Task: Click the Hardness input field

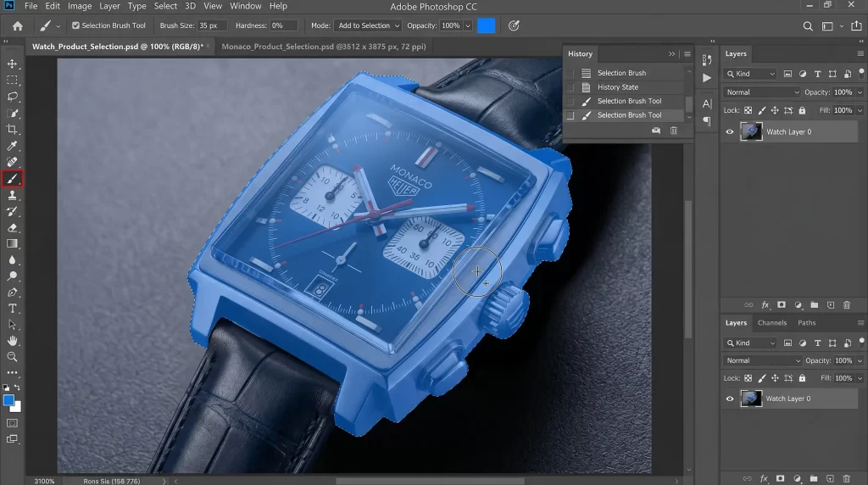Action: [x=283, y=25]
